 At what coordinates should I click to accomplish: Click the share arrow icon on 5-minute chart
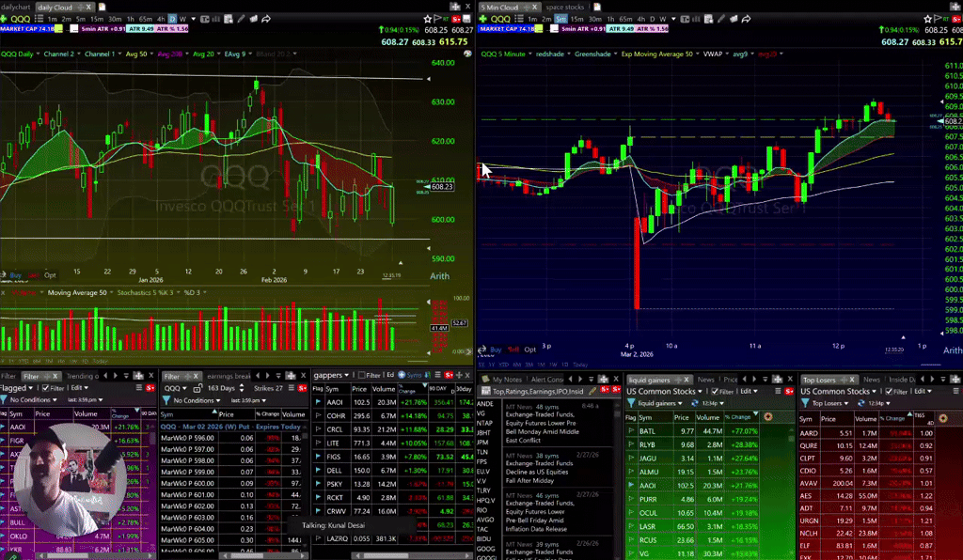click(x=747, y=19)
